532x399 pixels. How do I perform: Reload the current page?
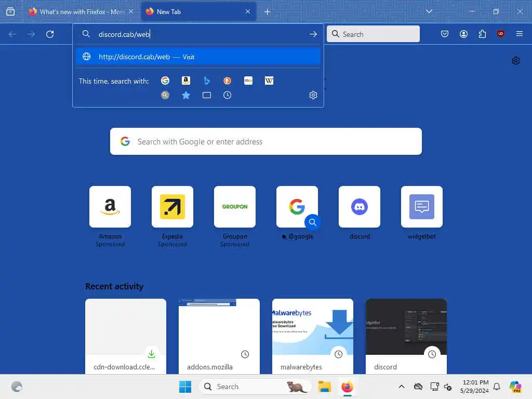pos(50,34)
